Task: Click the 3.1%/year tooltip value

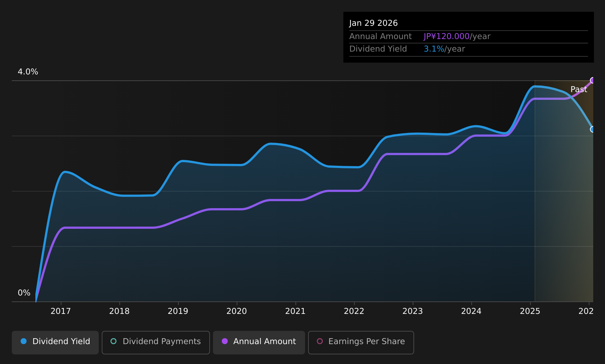Action: 444,49
